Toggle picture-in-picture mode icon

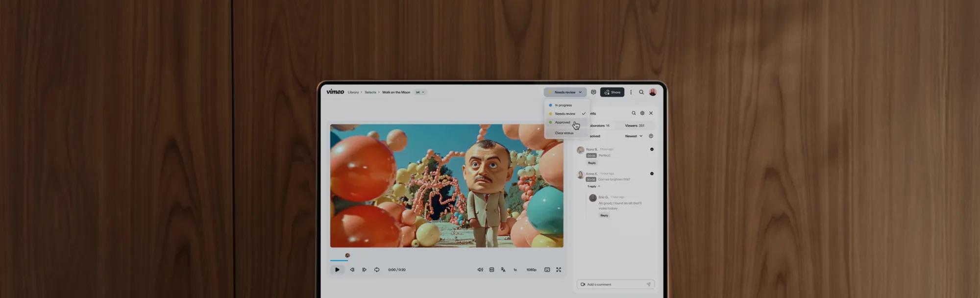point(547,270)
